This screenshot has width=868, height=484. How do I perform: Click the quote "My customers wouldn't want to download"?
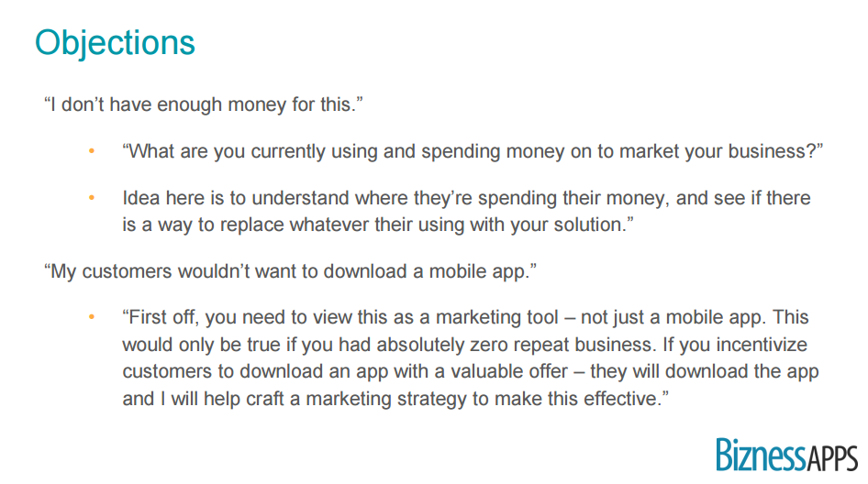(x=288, y=271)
